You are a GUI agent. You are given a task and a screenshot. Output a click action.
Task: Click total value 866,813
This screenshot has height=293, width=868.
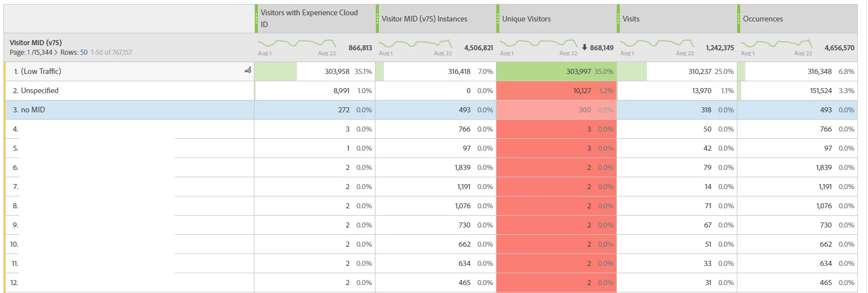360,48
